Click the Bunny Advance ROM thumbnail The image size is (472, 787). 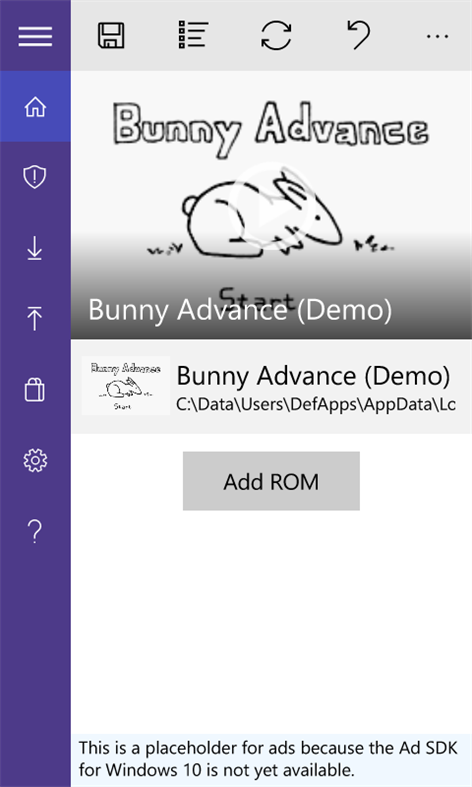[x=126, y=385]
